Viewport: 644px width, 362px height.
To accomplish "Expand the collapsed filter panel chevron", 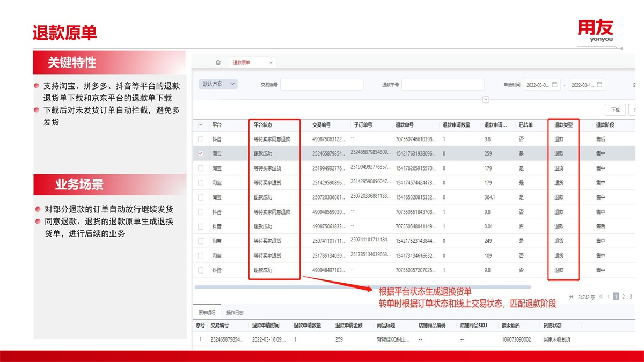I will [x=486, y=99].
